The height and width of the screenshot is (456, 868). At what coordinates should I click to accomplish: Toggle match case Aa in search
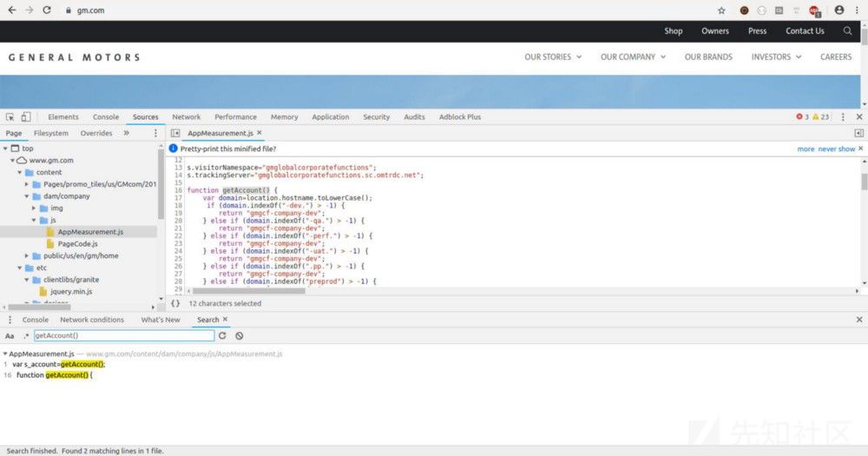(10, 336)
